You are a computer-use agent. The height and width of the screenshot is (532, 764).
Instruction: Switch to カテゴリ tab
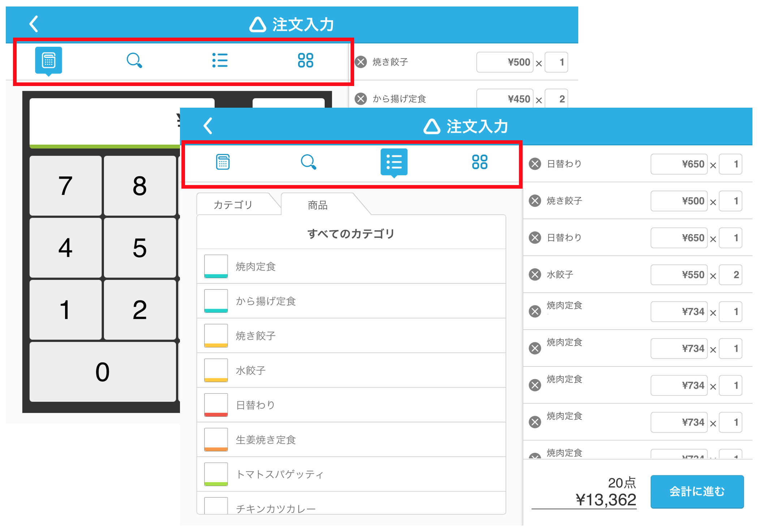(233, 205)
